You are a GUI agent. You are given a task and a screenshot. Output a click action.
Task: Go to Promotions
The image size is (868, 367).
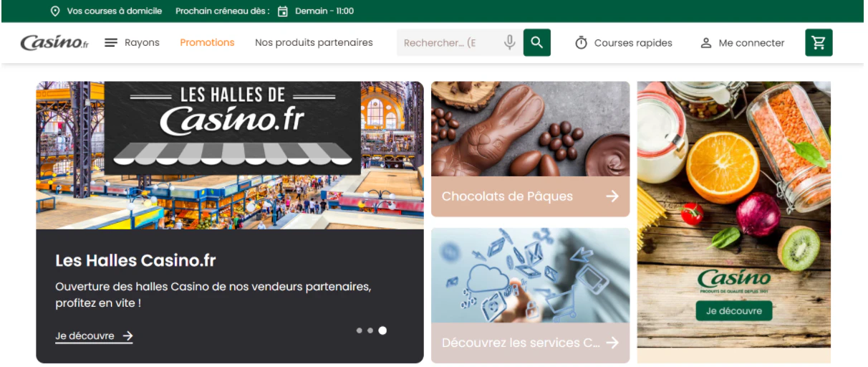207,42
